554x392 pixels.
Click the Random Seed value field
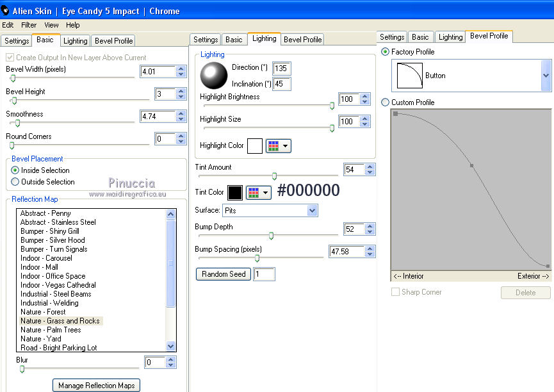point(264,274)
